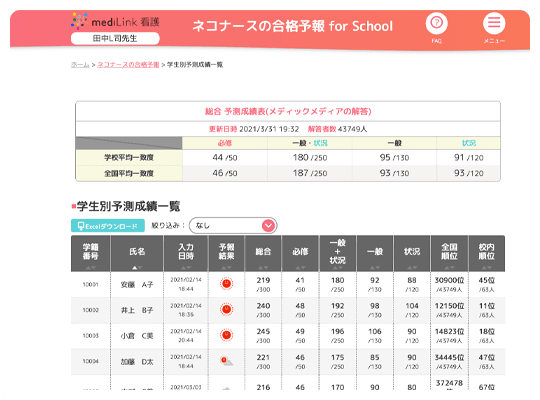Sort by 校内順位 column header
The height and width of the screenshot is (400, 540).
point(486,254)
